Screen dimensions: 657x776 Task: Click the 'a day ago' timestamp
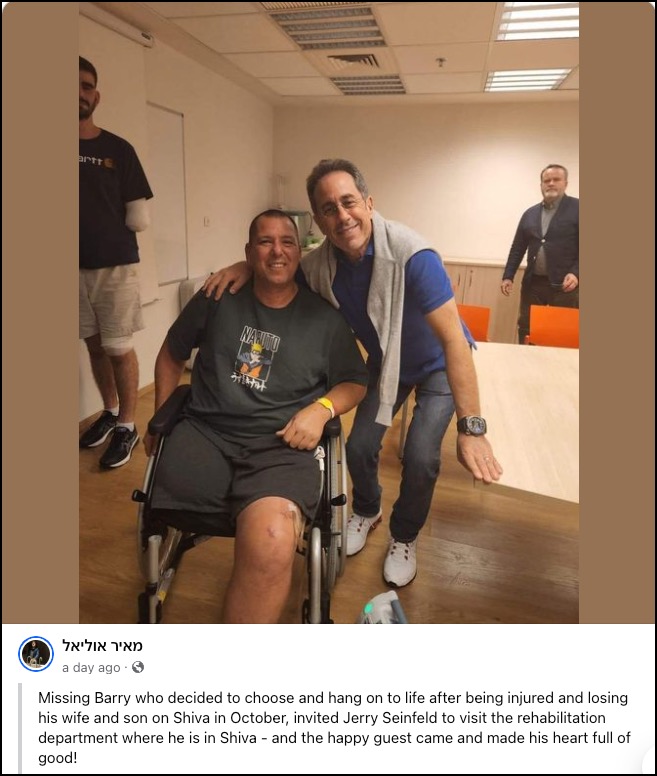pos(91,668)
